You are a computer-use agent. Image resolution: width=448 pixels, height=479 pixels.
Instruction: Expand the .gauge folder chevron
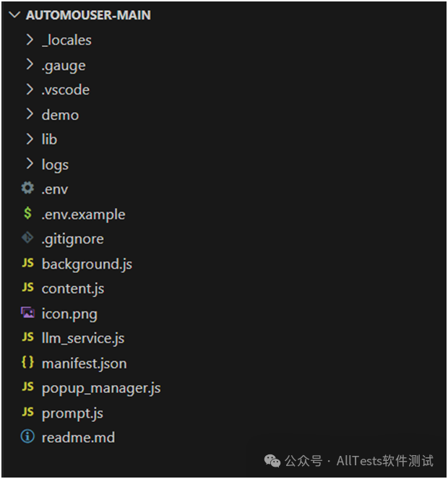(x=30, y=64)
